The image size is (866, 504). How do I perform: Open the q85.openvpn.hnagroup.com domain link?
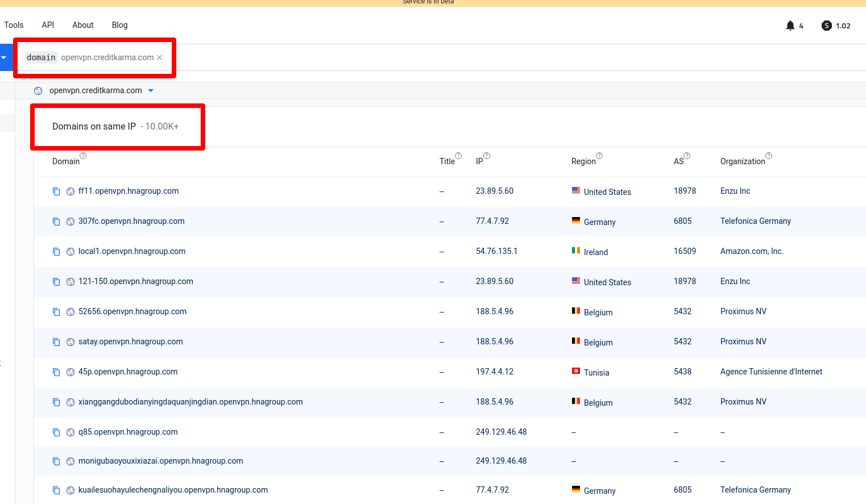(128, 432)
